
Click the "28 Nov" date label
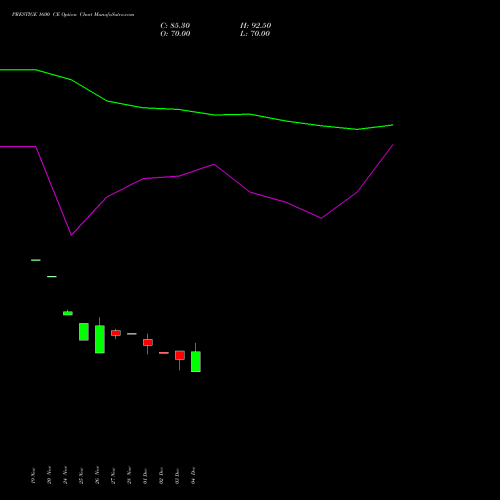[129, 476]
